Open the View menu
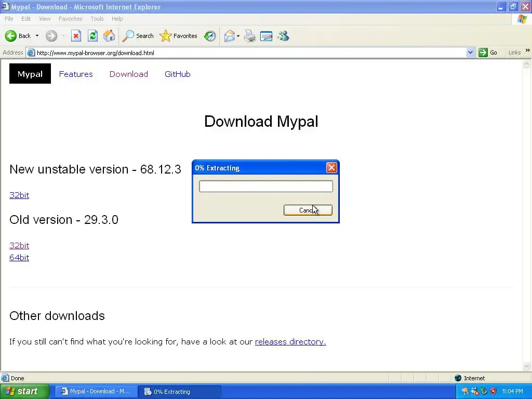 click(x=45, y=19)
